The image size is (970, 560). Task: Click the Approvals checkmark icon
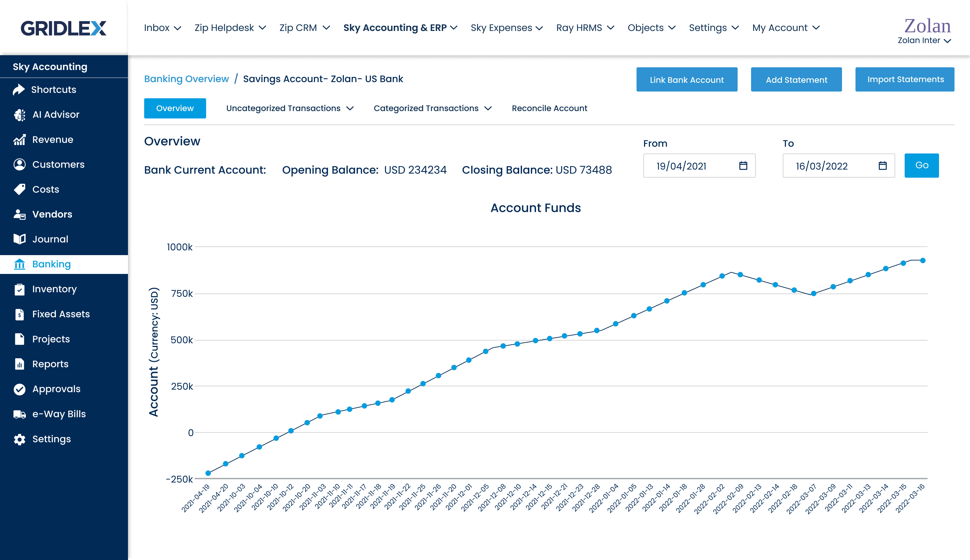(20, 389)
